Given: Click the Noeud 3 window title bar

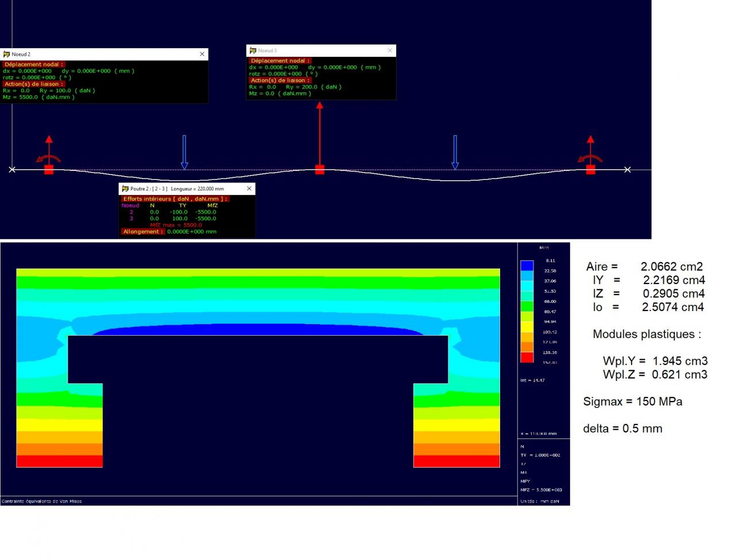Looking at the screenshot, I should 321,50.
